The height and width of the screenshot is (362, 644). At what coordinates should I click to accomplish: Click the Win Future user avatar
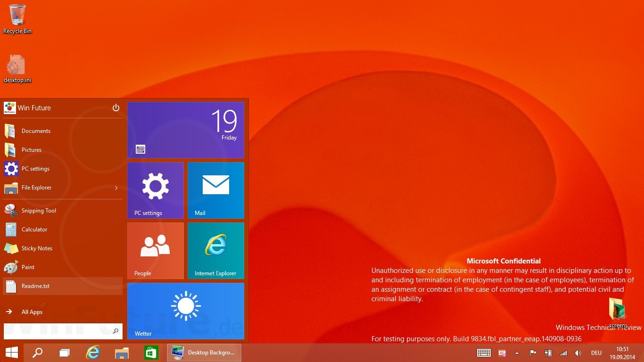click(10, 108)
